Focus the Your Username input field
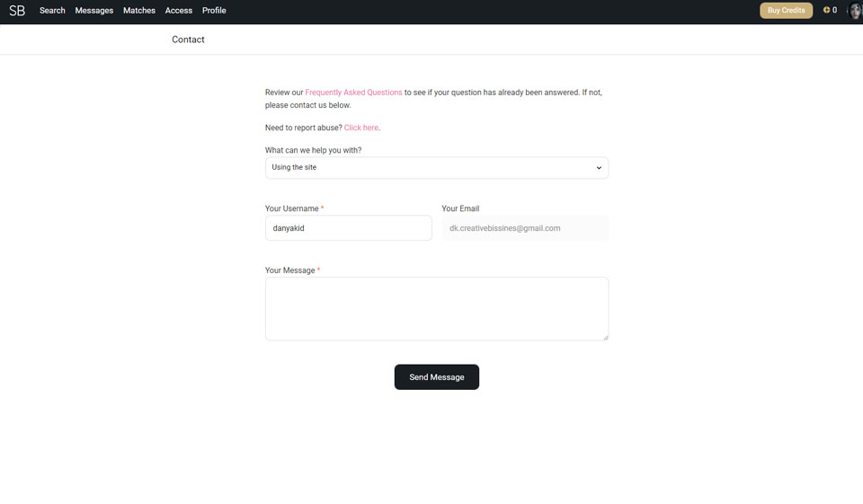This screenshot has height=504, width=863. pos(348,228)
